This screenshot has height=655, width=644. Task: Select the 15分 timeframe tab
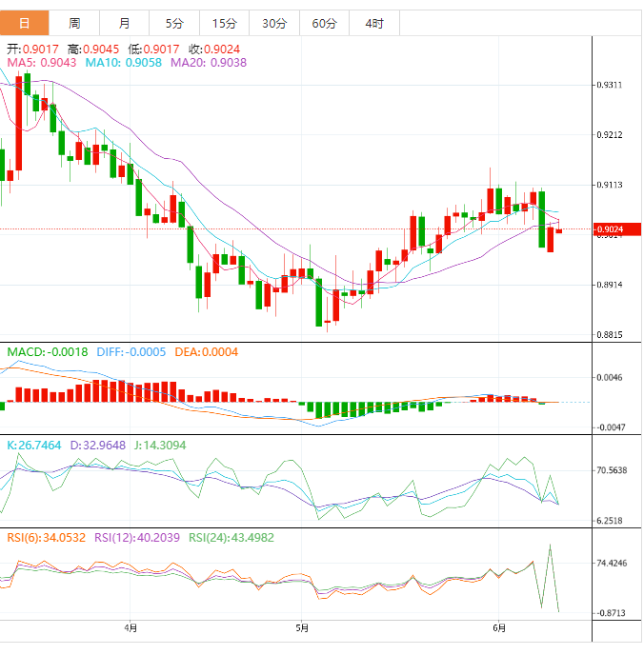[x=224, y=23]
